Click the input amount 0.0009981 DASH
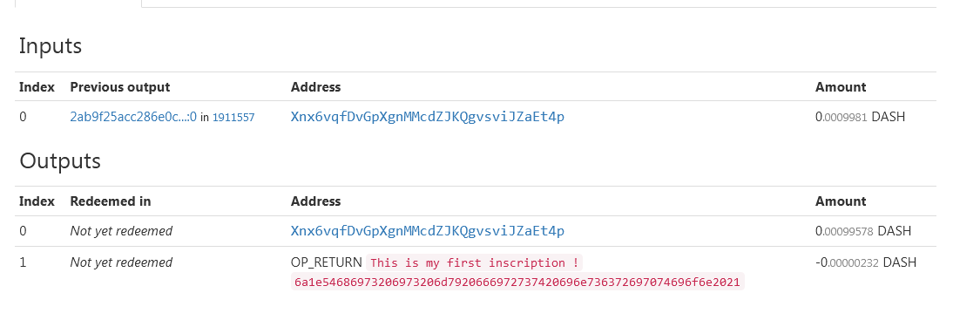The height and width of the screenshot is (320, 980). 860,117
